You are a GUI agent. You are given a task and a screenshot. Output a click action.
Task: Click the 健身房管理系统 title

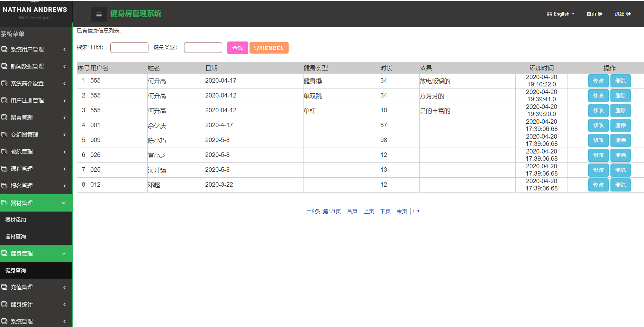pos(136,13)
